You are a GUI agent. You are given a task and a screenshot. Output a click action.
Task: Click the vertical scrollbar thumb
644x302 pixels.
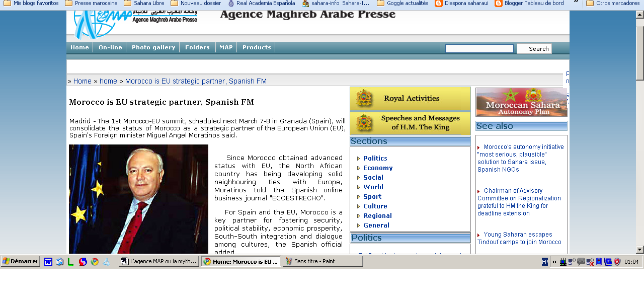639,53
